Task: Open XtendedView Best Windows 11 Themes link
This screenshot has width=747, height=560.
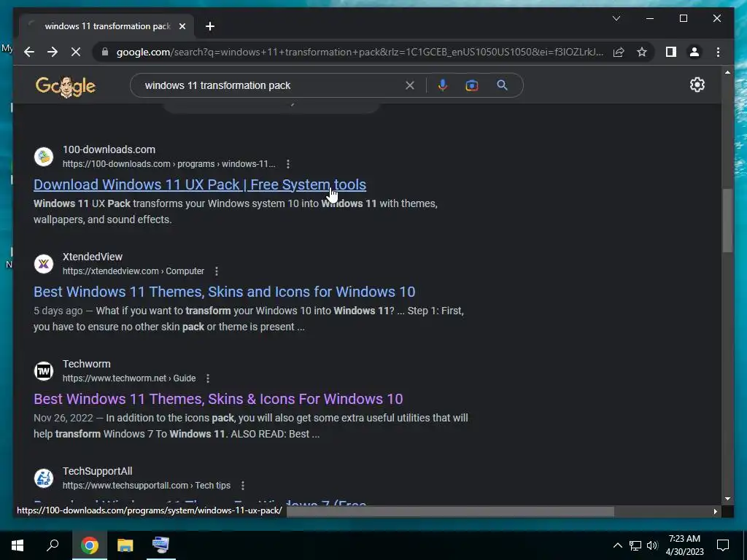Action: pyautogui.click(x=225, y=292)
